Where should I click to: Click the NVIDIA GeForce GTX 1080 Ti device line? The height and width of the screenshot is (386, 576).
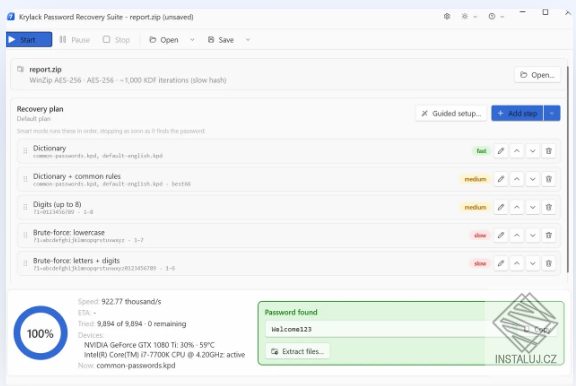point(149,345)
